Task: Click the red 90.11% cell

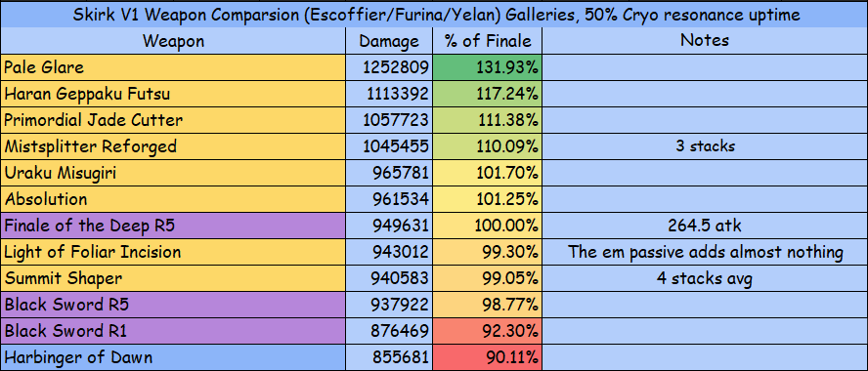Action: click(487, 357)
